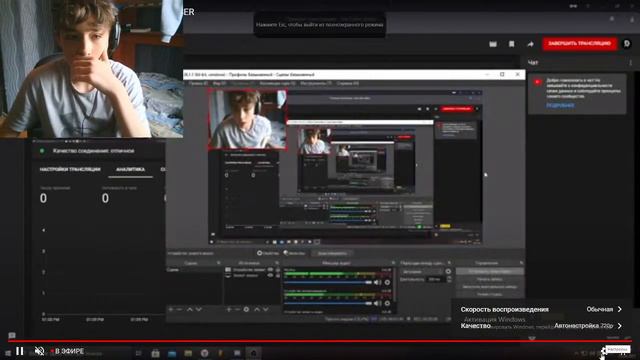Move scene up in Scenes panel
640x360 pixels.
pos(189,309)
